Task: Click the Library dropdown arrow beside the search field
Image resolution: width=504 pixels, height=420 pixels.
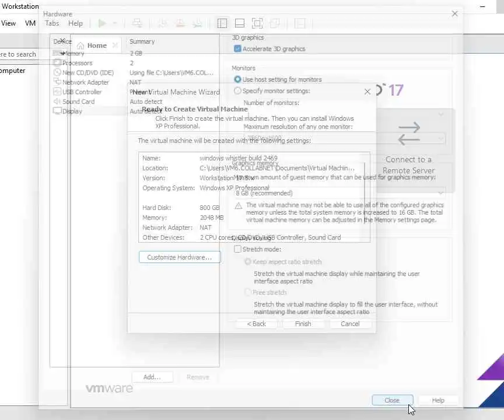Action: tap(63, 53)
